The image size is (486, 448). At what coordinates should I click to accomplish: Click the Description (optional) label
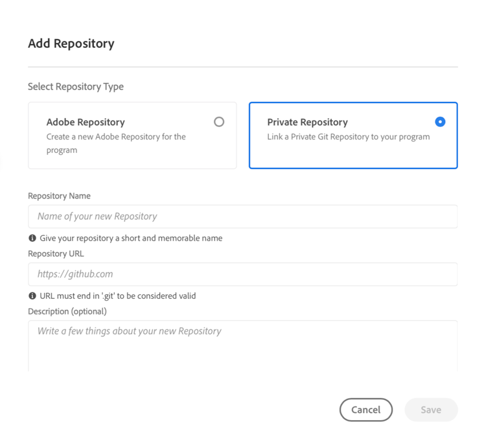(x=67, y=311)
